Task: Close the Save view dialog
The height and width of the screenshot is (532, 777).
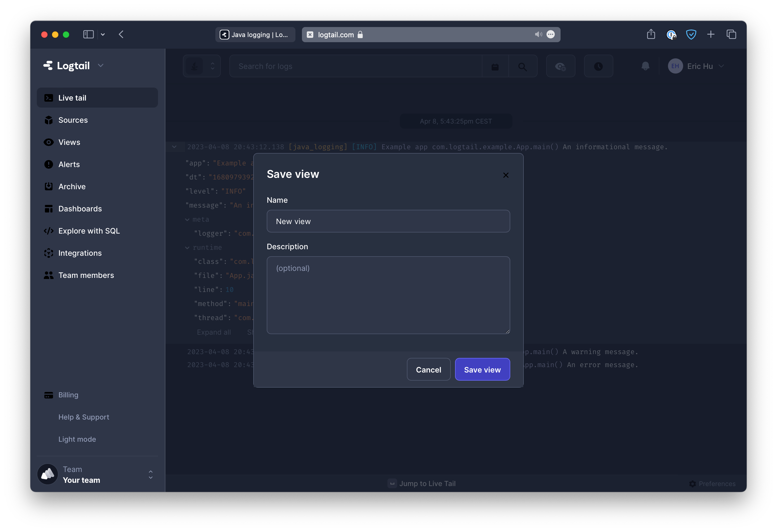Action: point(506,175)
